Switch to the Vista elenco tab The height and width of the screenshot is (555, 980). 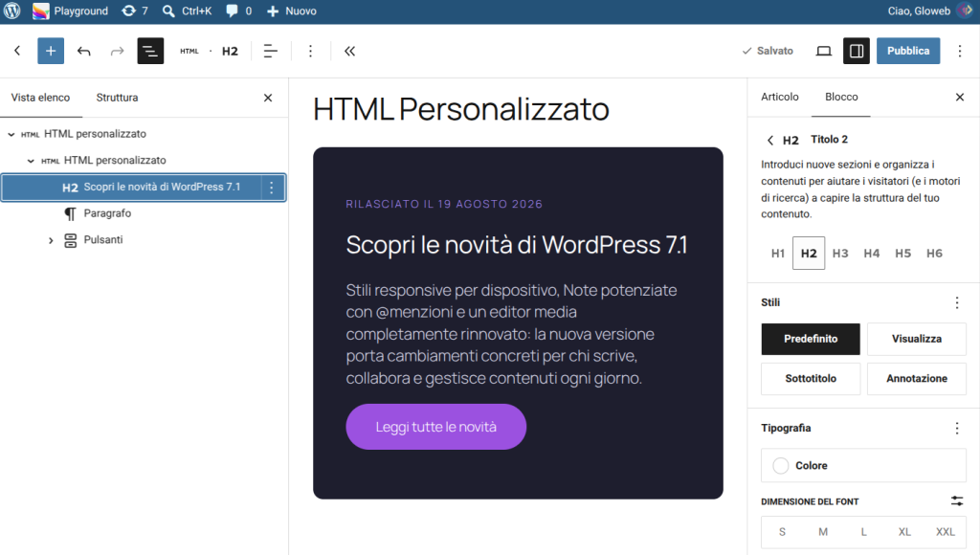click(x=40, y=98)
